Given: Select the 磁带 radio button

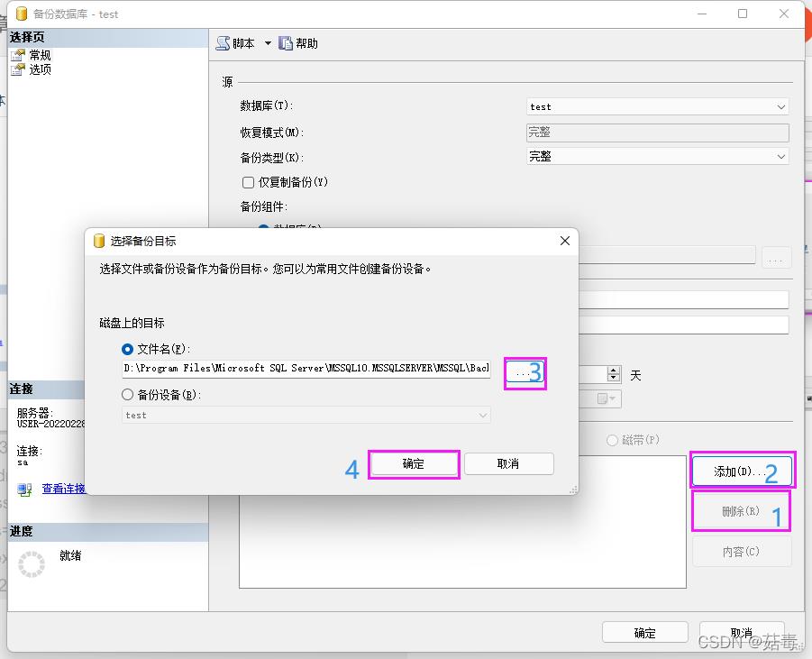Looking at the screenshot, I should point(612,440).
